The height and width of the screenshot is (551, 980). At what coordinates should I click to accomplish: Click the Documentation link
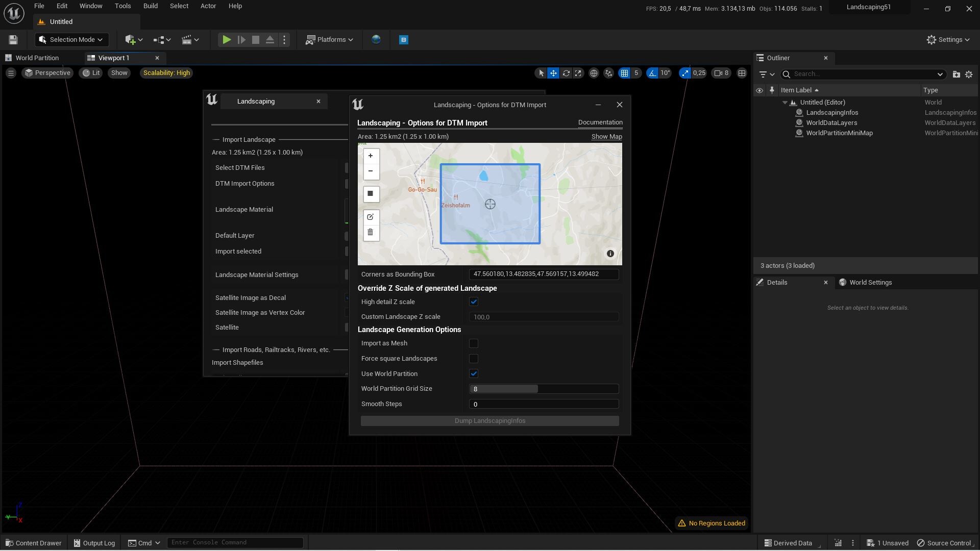600,122
